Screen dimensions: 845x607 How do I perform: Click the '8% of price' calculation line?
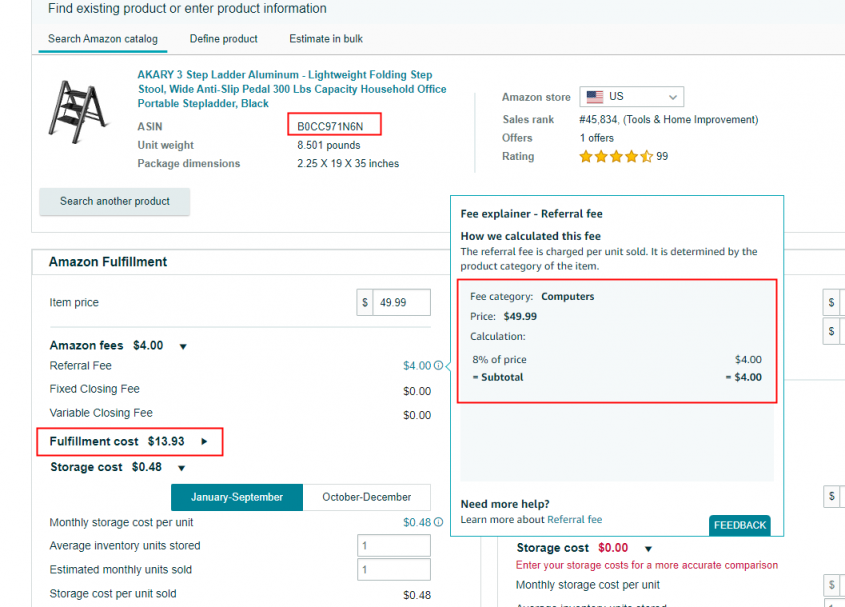click(500, 360)
